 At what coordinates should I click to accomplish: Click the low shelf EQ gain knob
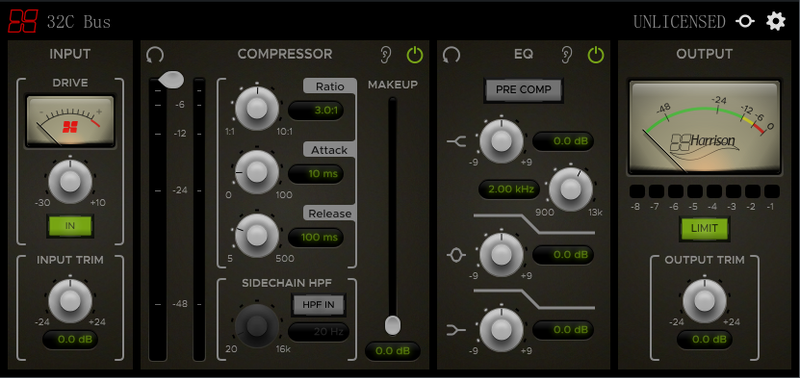point(501,331)
